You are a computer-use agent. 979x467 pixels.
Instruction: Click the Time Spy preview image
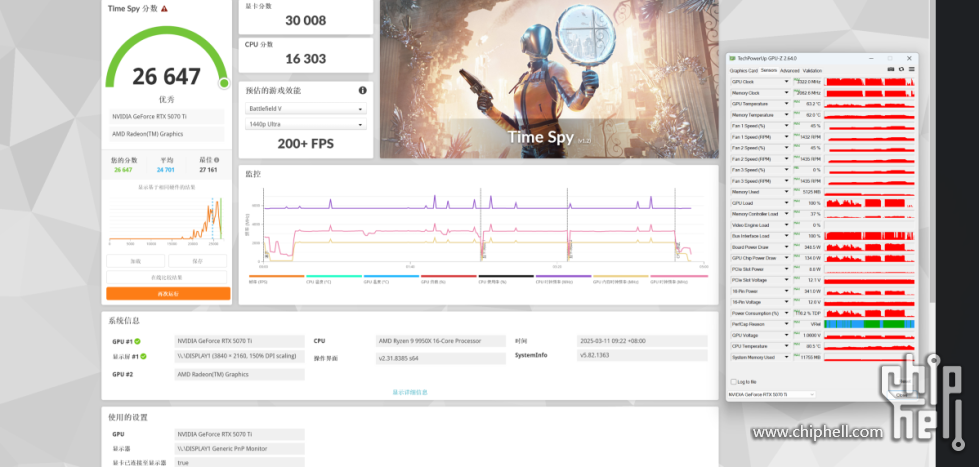pyautogui.click(x=549, y=79)
